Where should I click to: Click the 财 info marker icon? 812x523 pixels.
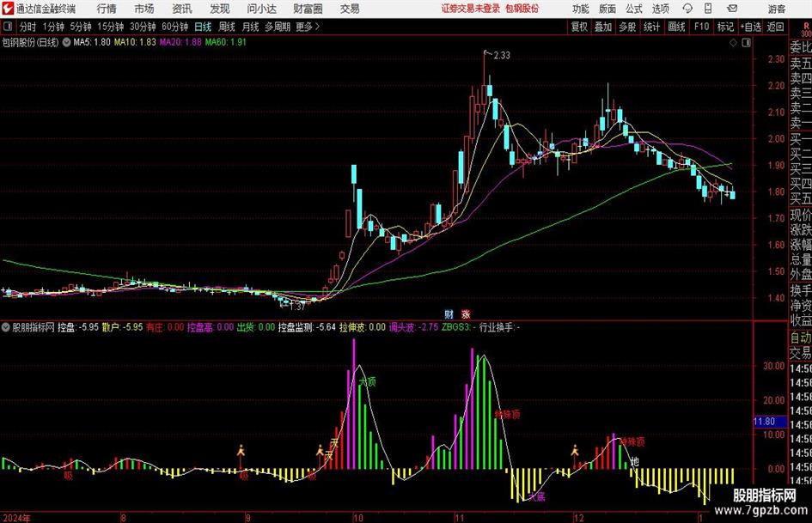coord(449,314)
